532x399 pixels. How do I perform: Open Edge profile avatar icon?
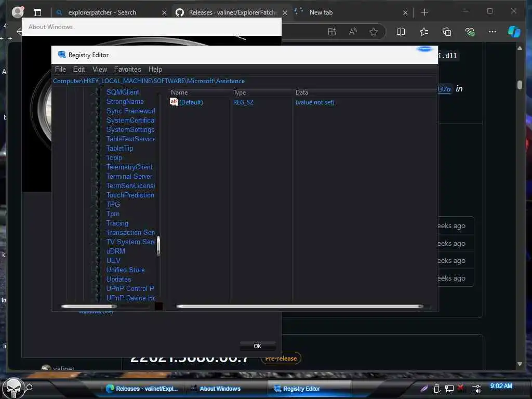(x=18, y=12)
